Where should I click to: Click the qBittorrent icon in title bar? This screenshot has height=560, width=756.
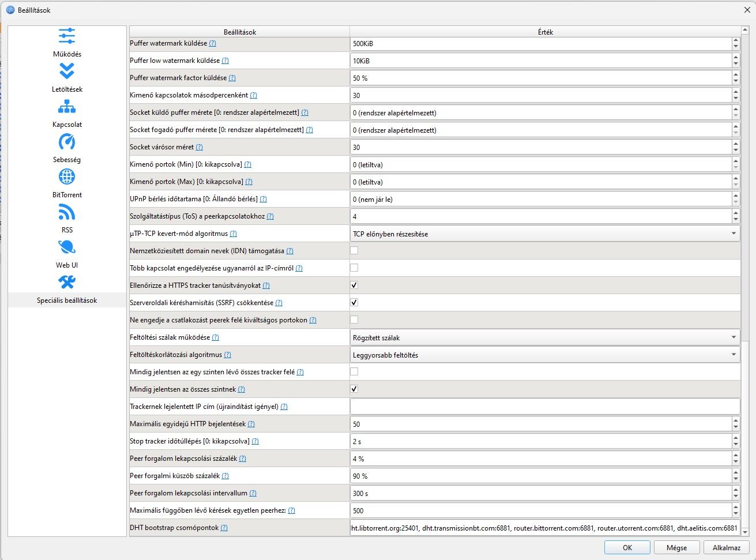tap(10, 10)
